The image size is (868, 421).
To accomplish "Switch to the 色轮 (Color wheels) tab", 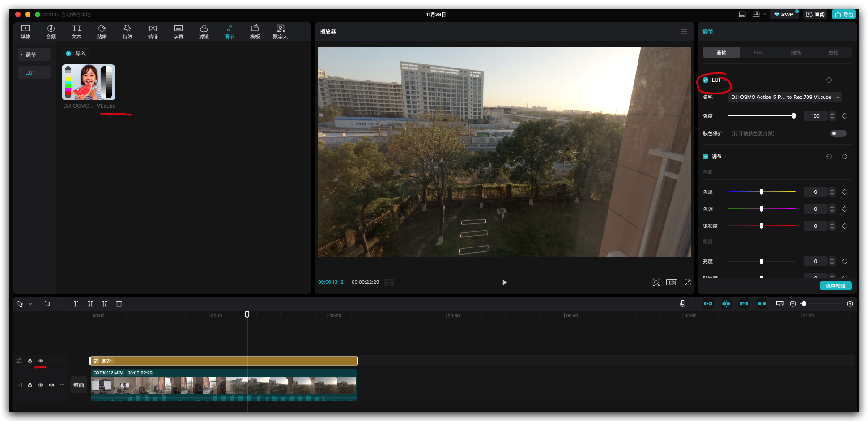I will coord(833,52).
